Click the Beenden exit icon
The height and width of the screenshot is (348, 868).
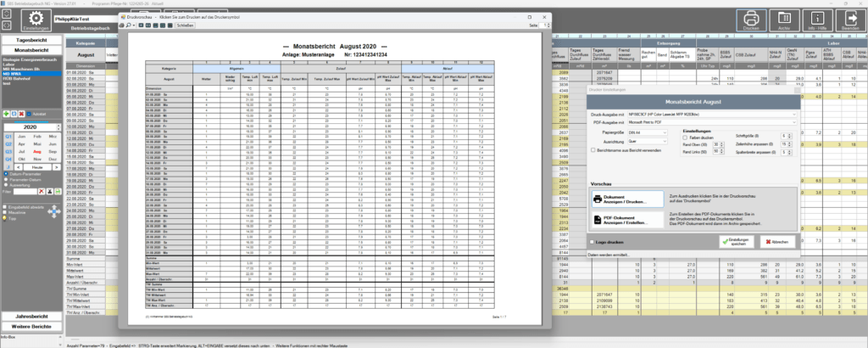[850, 20]
